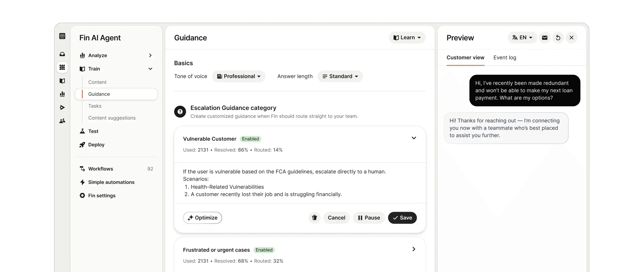Screen dimensions: 644x272
Task: Open the Standard answer length dropdown
Action: [340, 76]
